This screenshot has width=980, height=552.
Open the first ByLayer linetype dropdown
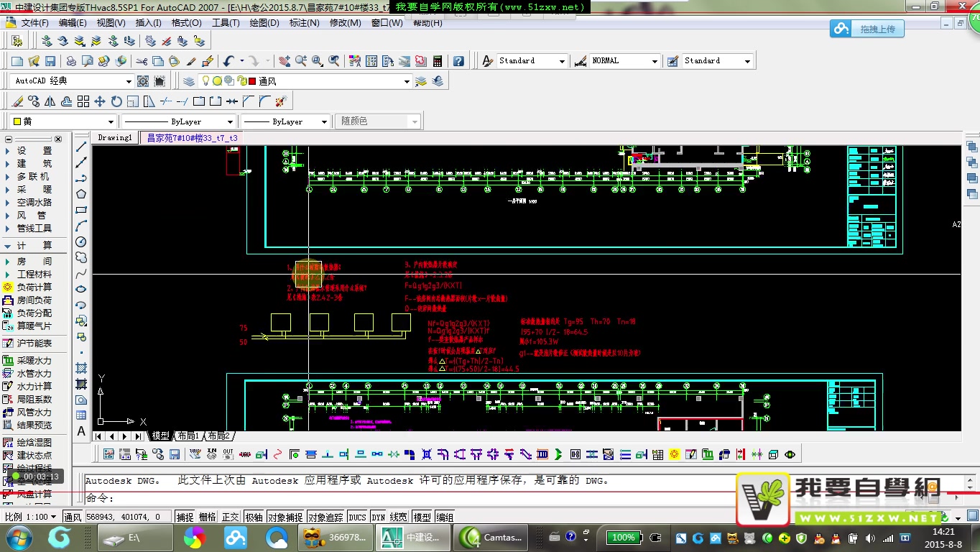pos(230,121)
